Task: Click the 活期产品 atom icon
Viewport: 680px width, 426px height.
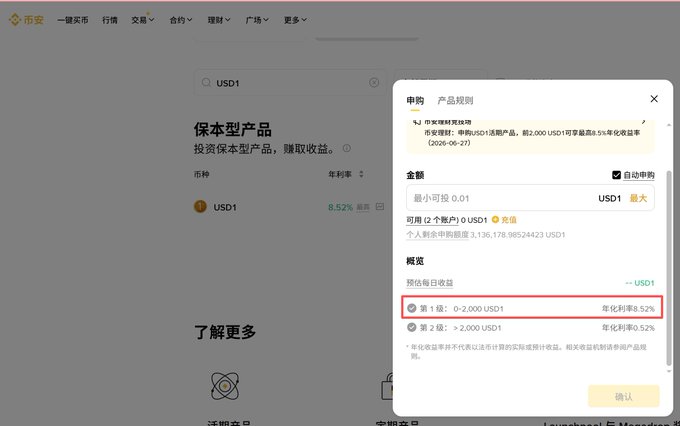Action: tap(225, 386)
